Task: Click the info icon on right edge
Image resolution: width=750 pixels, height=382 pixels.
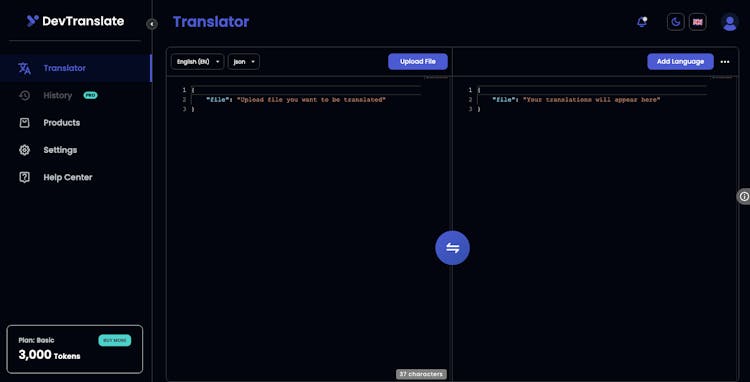Action: point(744,196)
